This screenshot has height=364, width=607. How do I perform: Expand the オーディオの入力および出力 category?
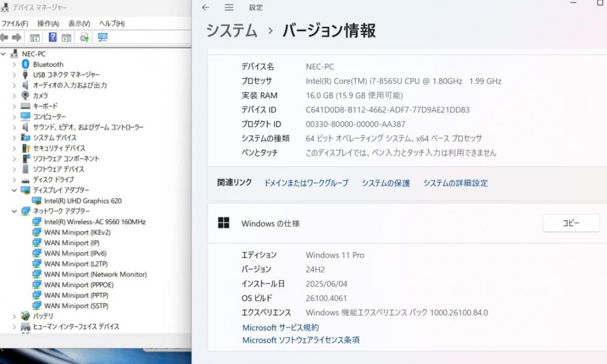pos(15,86)
